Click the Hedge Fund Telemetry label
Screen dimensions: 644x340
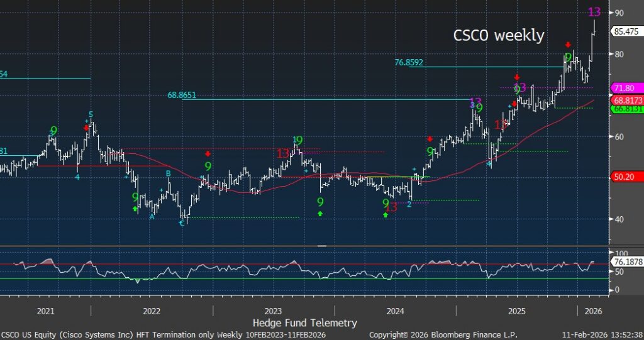(x=304, y=322)
